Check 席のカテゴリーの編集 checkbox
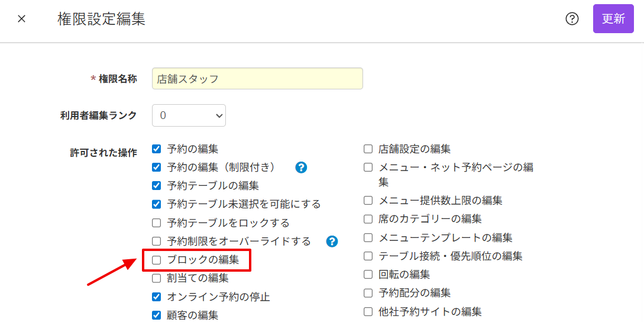 click(368, 219)
